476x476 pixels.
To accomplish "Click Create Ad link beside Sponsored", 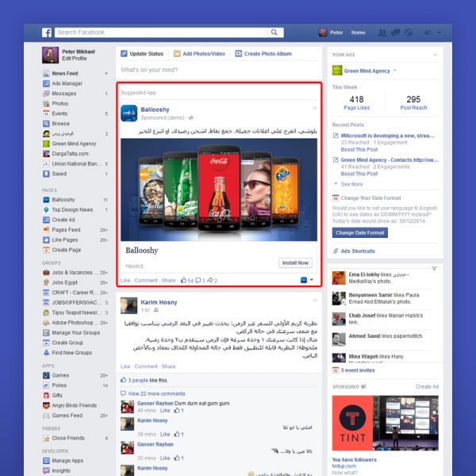I will pos(427,386).
